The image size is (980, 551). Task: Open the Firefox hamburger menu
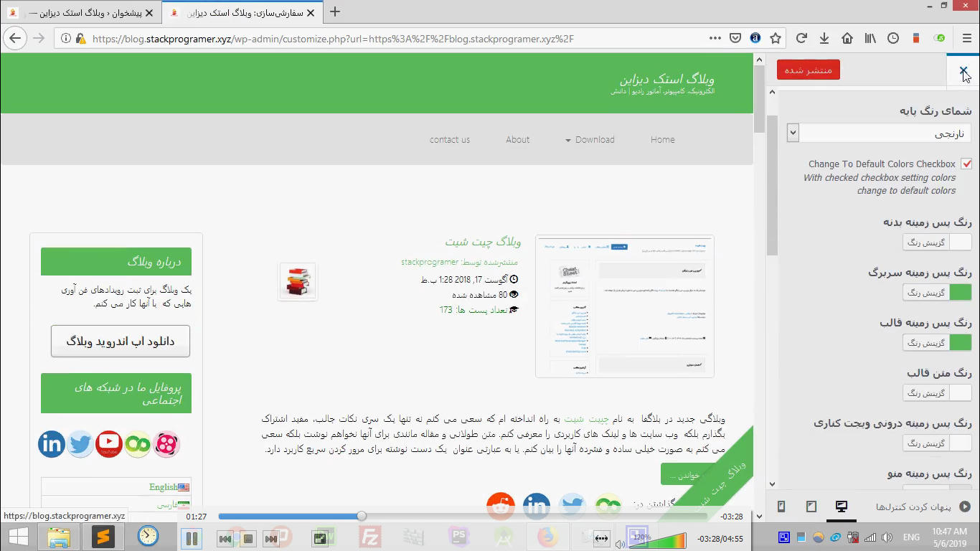pyautogui.click(x=966, y=39)
